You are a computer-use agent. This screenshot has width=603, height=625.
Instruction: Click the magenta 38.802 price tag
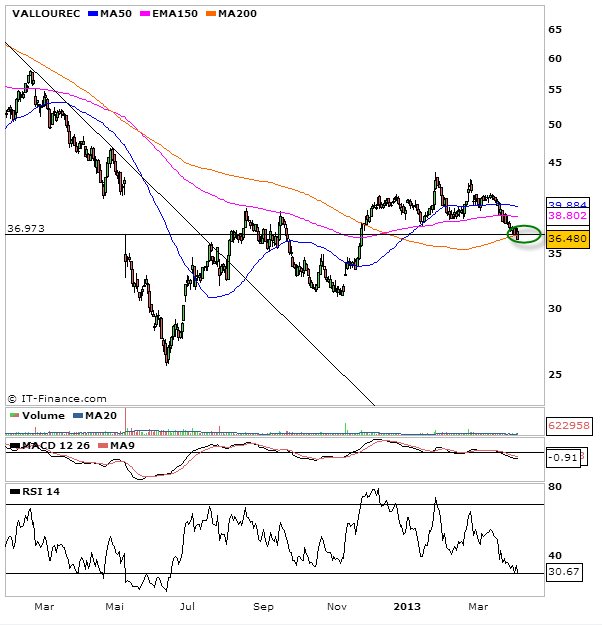coord(566,216)
